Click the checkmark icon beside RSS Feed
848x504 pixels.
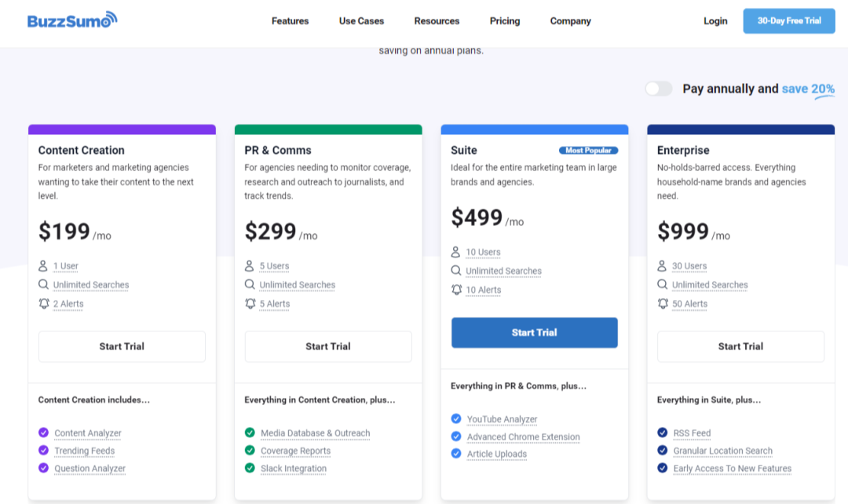(x=663, y=433)
